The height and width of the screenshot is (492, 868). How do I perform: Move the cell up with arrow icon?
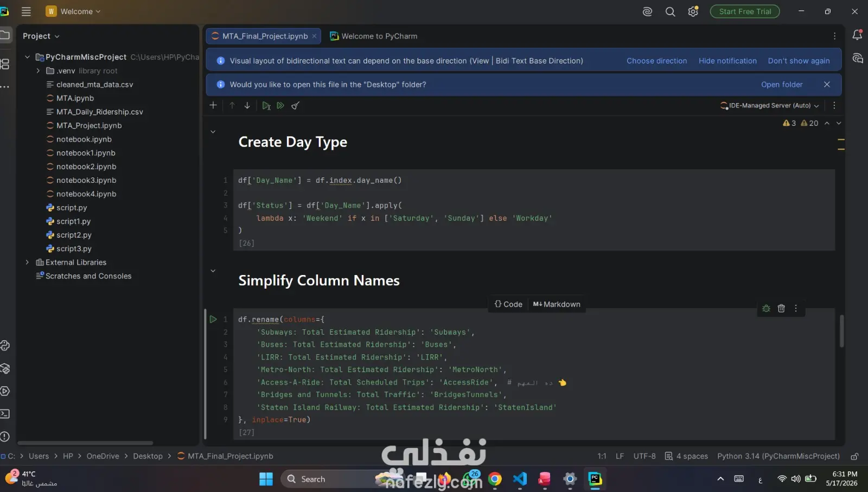(232, 105)
